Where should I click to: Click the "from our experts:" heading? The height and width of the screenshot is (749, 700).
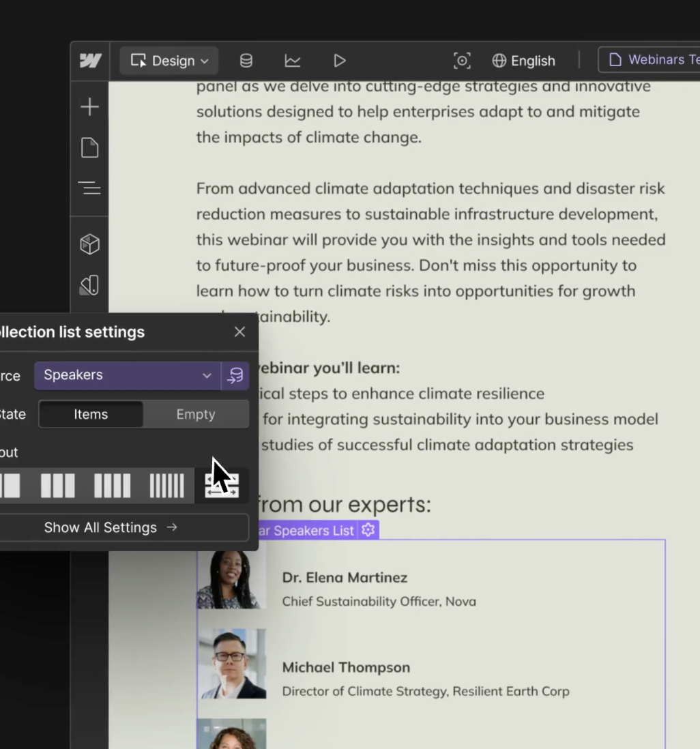[344, 504]
